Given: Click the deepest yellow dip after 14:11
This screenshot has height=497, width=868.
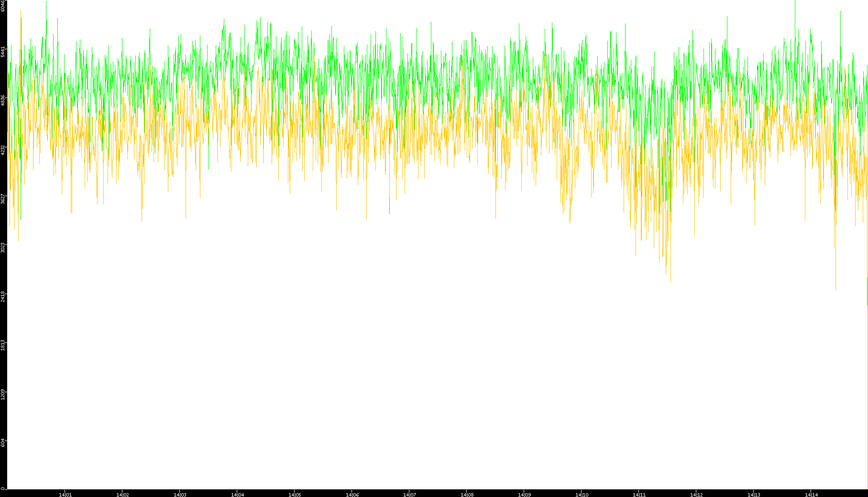Looking at the screenshot, I should (x=670, y=281).
